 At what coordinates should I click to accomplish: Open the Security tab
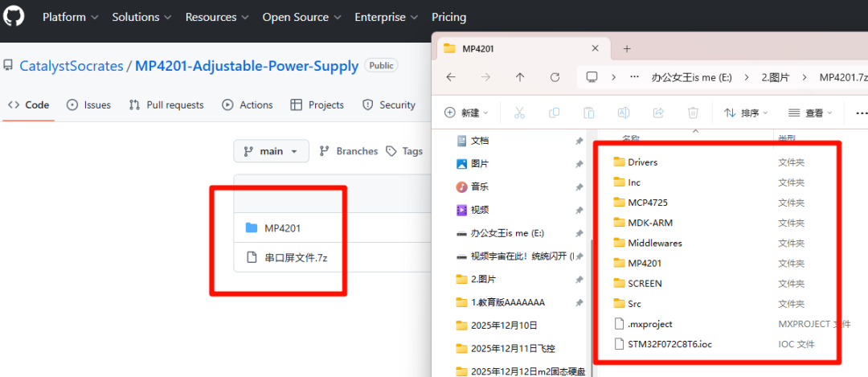[x=389, y=104]
